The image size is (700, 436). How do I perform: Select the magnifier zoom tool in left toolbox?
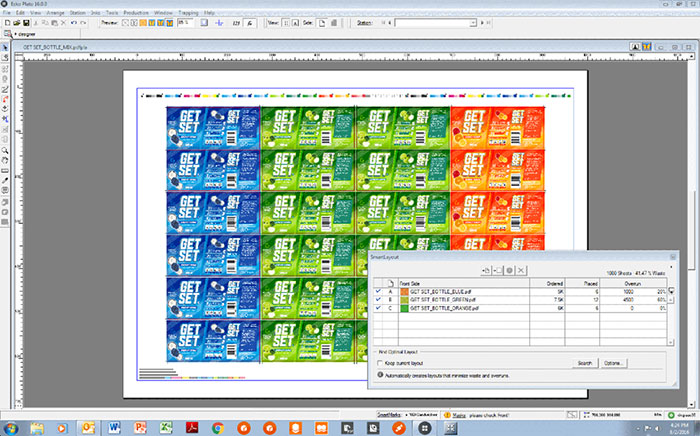click(5, 150)
